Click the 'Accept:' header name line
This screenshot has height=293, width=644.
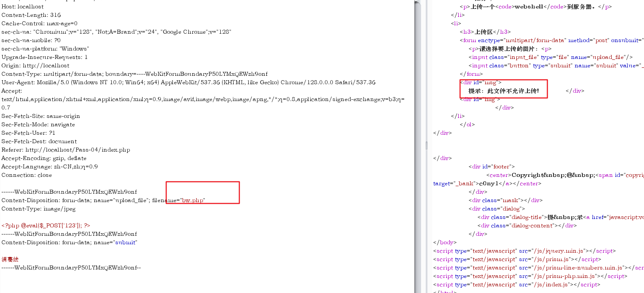point(12,91)
